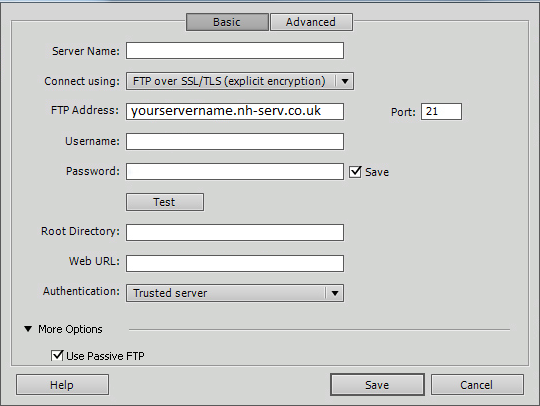Click the Test connection button
This screenshot has height=406, width=540.
click(165, 202)
